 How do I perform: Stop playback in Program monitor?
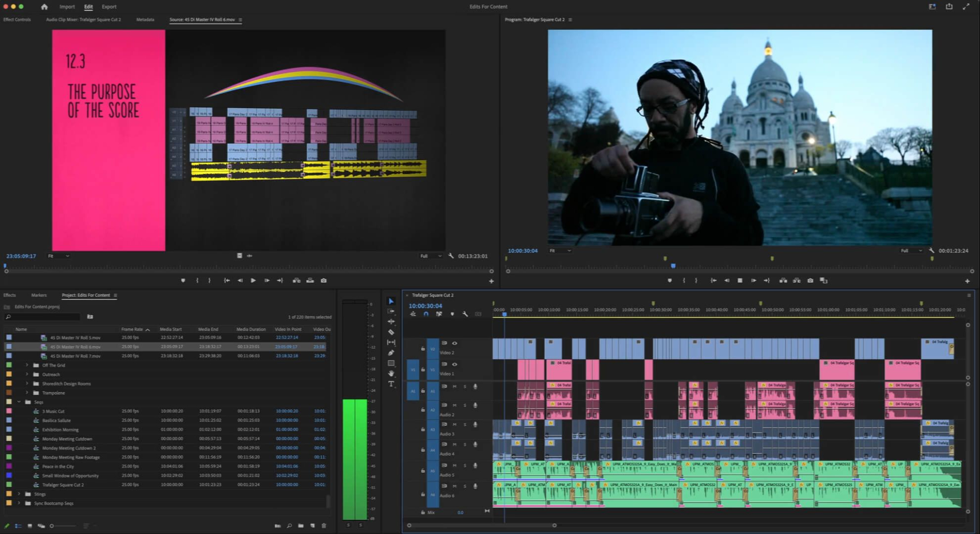(x=740, y=281)
